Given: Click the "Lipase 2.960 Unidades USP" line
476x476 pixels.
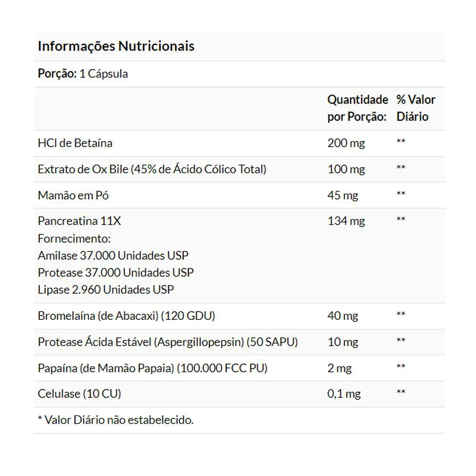Looking at the screenshot, I should tap(106, 289).
